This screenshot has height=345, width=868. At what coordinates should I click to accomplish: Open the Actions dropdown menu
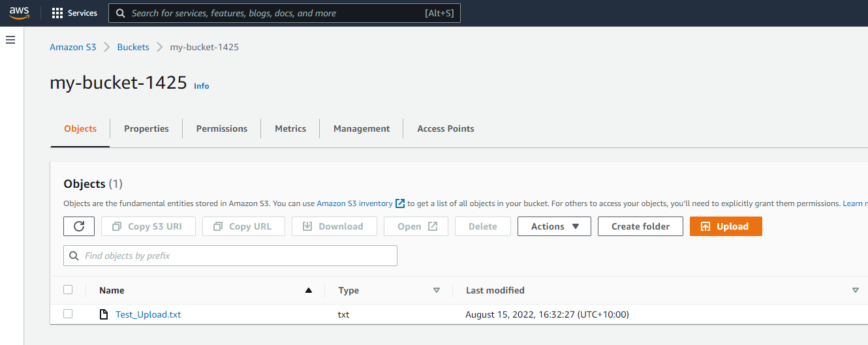tap(554, 226)
